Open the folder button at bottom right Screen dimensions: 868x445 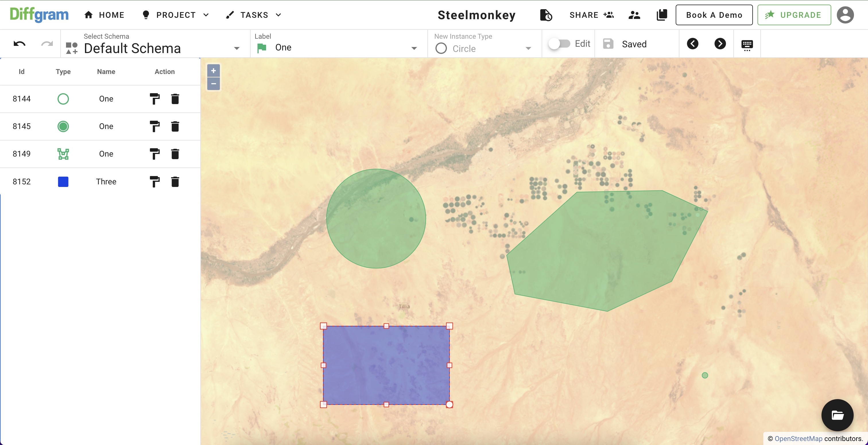coord(837,415)
